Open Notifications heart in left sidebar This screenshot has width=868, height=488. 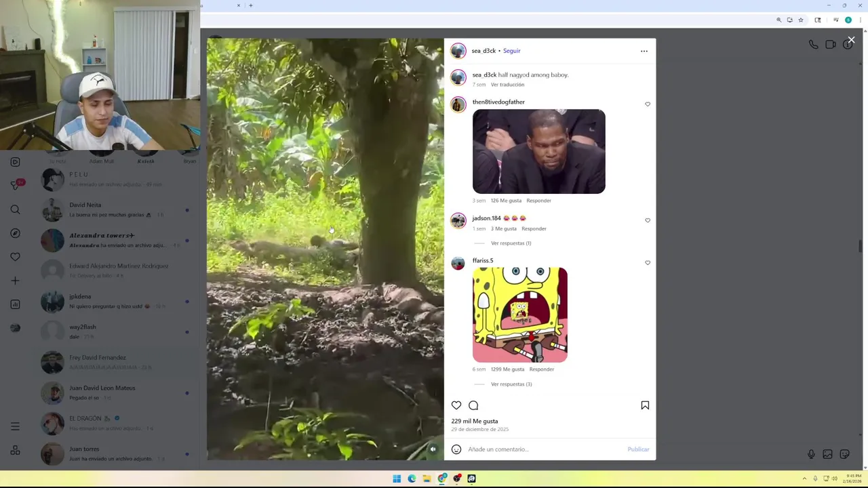[15, 257]
